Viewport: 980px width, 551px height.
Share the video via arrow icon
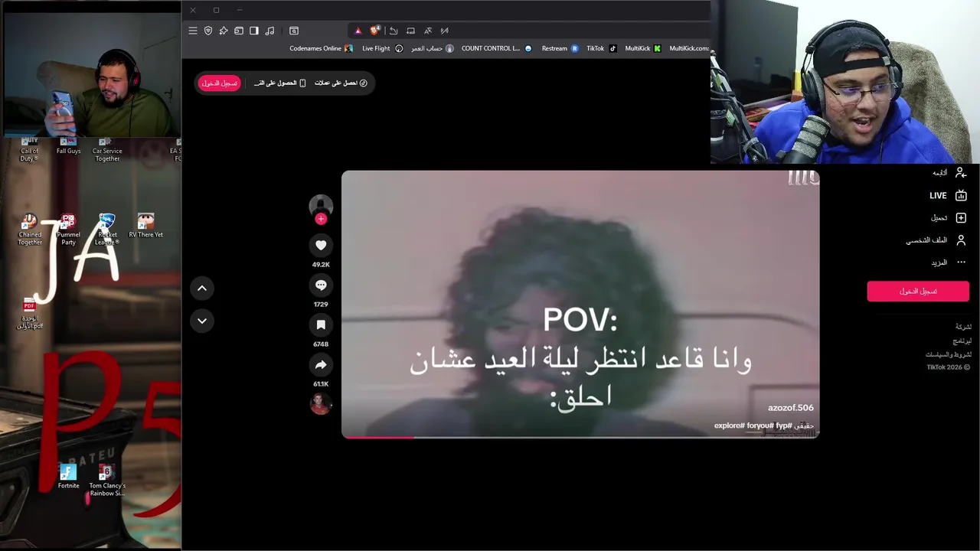click(x=321, y=365)
